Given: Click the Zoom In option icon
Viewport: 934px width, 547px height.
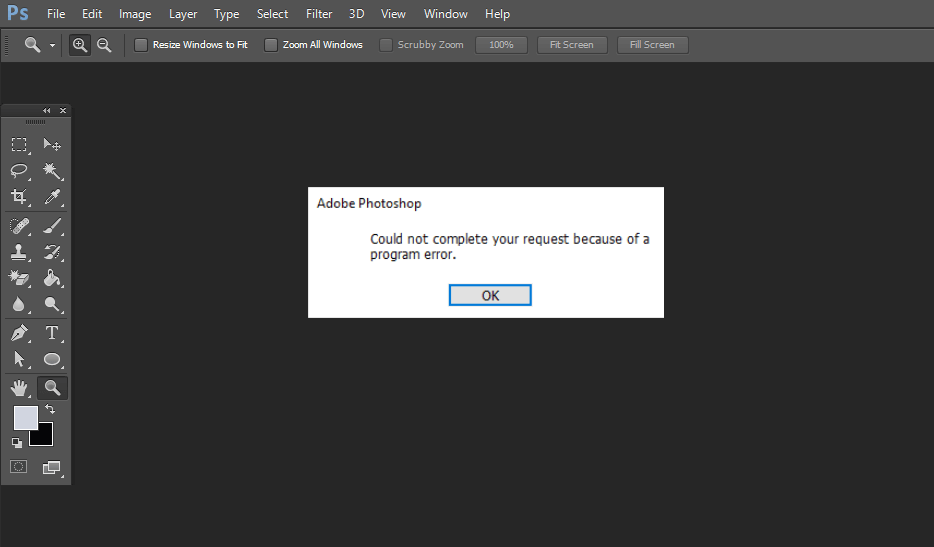Looking at the screenshot, I should pyautogui.click(x=80, y=45).
